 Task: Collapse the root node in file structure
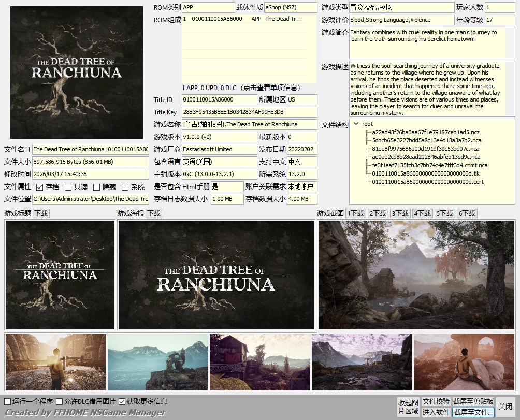point(356,124)
